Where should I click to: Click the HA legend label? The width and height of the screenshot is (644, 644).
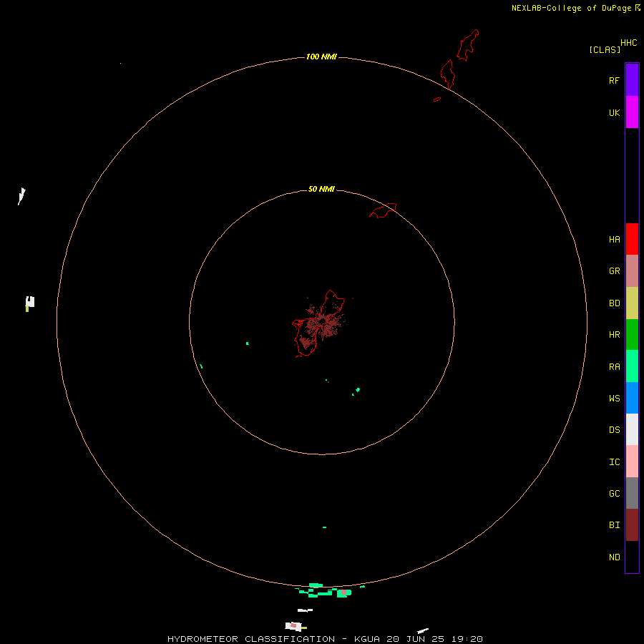click(614, 240)
